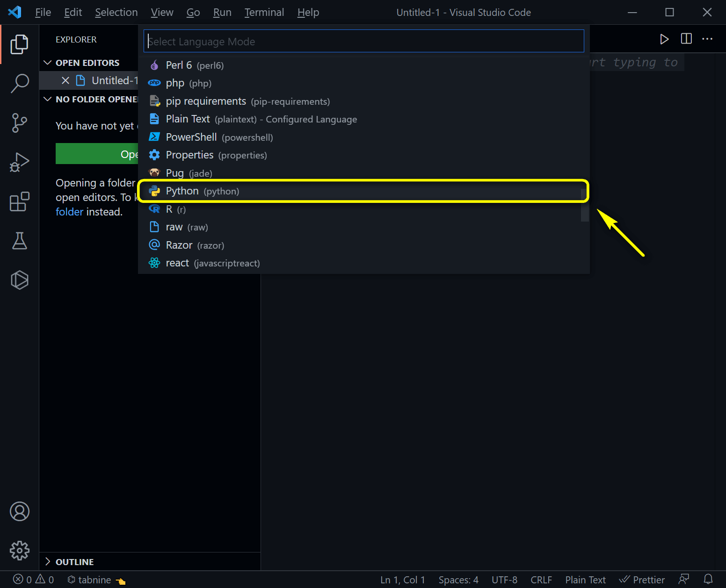The width and height of the screenshot is (726, 588).
Task: Open the Manage gear icon
Action: coord(20,551)
